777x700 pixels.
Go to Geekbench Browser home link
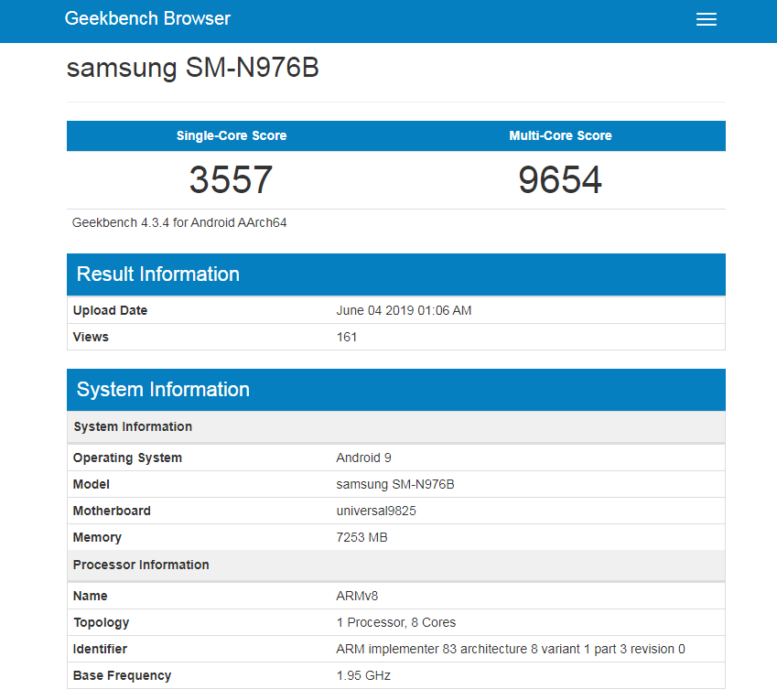tap(147, 19)
